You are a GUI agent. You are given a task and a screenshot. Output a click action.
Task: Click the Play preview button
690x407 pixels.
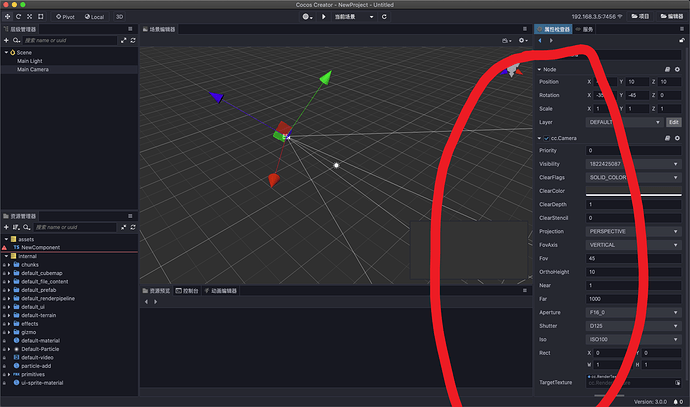point(323,17)
